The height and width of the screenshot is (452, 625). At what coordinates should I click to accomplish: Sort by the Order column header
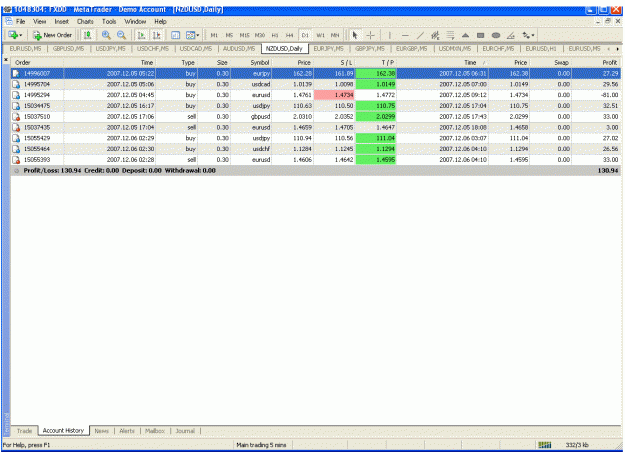[x=37, y=63]
